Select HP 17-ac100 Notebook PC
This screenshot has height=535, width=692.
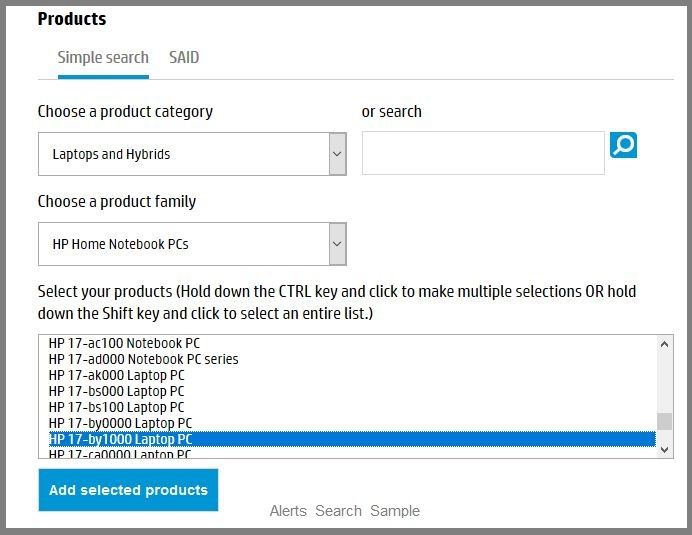352,343
